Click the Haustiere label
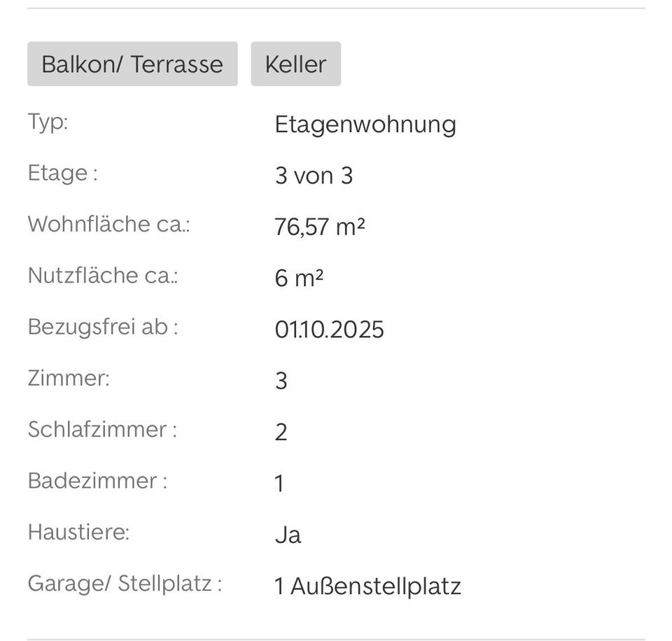Image resolution: width=672 pixels, height=641 pixels. pyautogui.click(x=78, y=532)
